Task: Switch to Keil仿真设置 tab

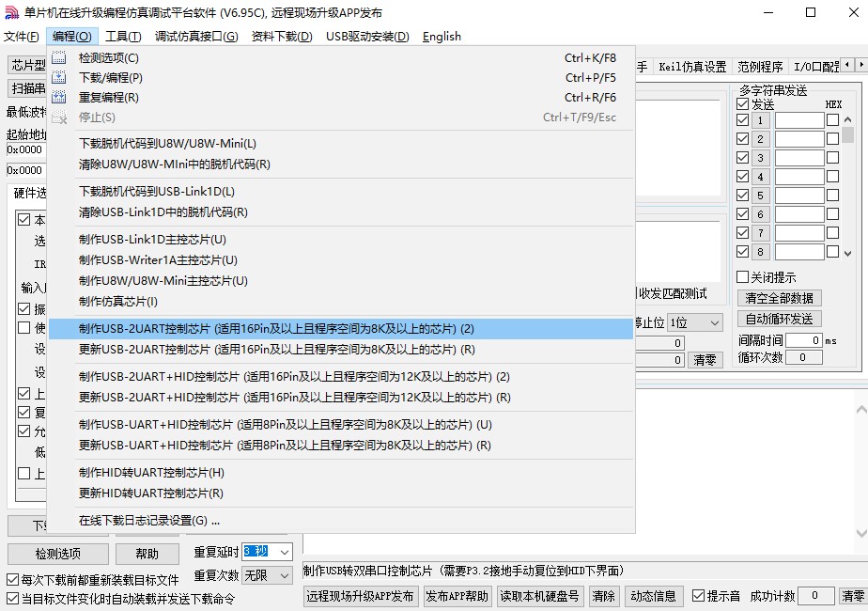Action: [692, 67]
